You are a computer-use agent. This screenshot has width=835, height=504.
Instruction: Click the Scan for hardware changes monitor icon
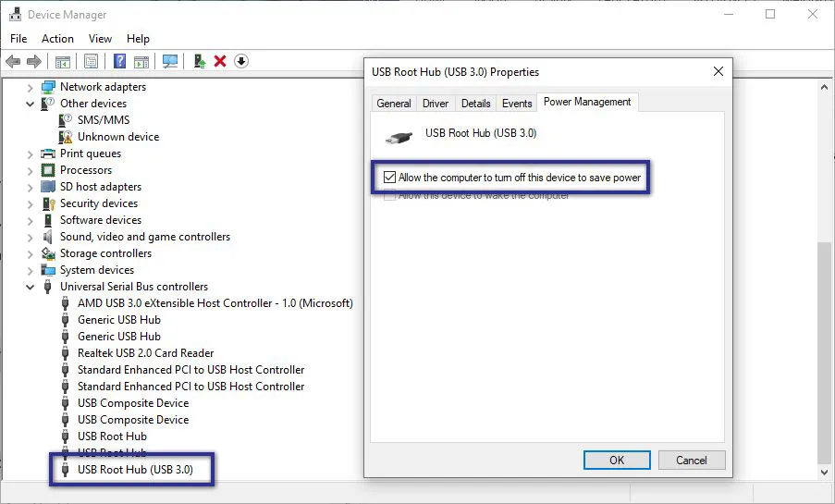click(x=170, y=61)
